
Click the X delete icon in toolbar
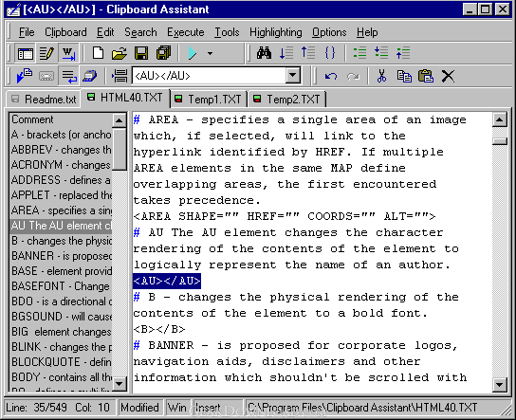coord(448,76)
